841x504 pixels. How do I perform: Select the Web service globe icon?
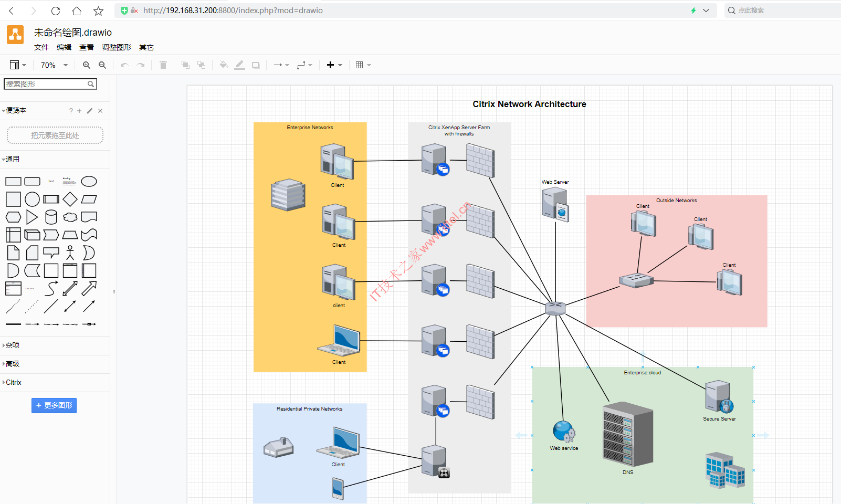click(564, 432)
